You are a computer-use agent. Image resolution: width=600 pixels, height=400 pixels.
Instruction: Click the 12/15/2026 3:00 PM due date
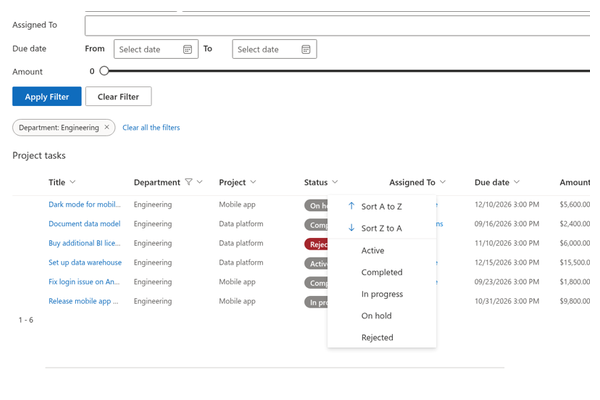click(507, 262)
